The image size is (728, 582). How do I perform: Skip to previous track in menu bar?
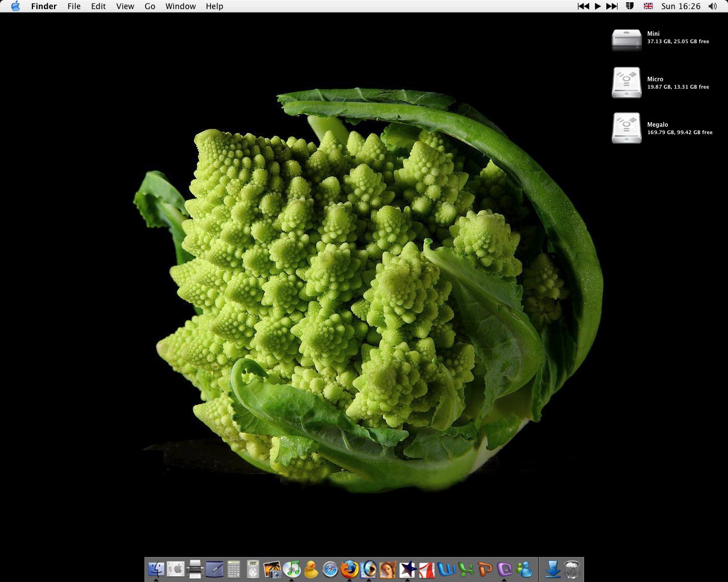click(583, 6)
